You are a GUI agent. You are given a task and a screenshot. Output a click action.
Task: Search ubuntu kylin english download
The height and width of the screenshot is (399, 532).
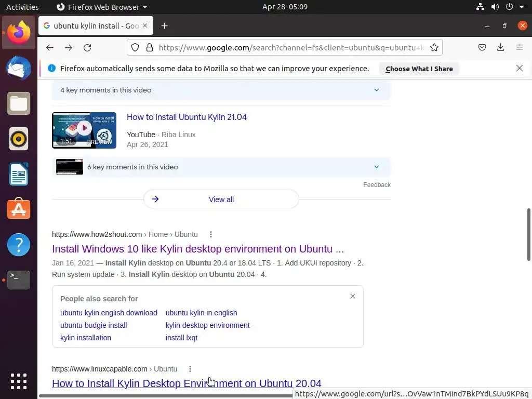point(109,313)
